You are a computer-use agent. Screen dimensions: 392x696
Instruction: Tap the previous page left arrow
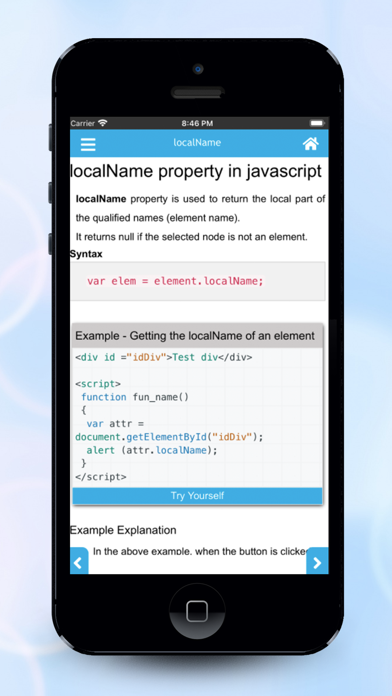(79, 561)
